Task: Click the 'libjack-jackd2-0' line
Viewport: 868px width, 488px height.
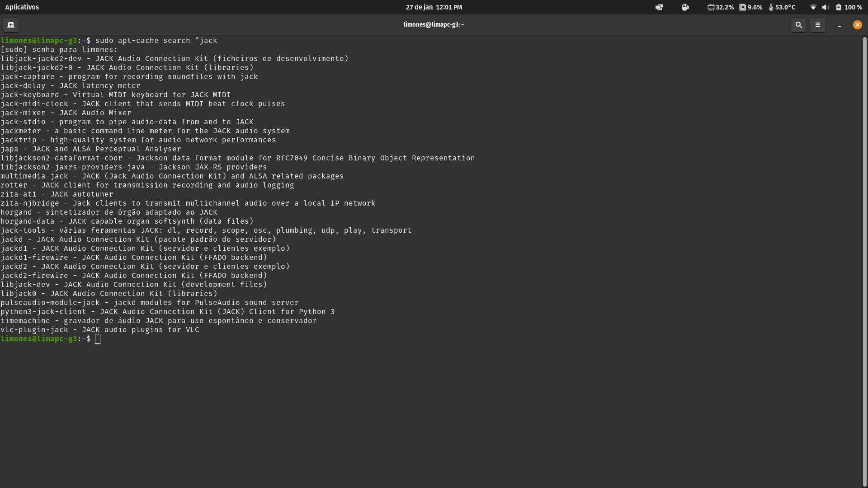Action: (x=127, y=68)
